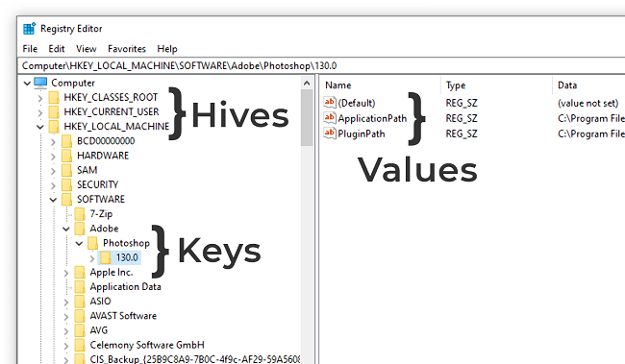Expand the HARDWARE key
Viewport: 625px width, 364px height.
tap(53, 157)
